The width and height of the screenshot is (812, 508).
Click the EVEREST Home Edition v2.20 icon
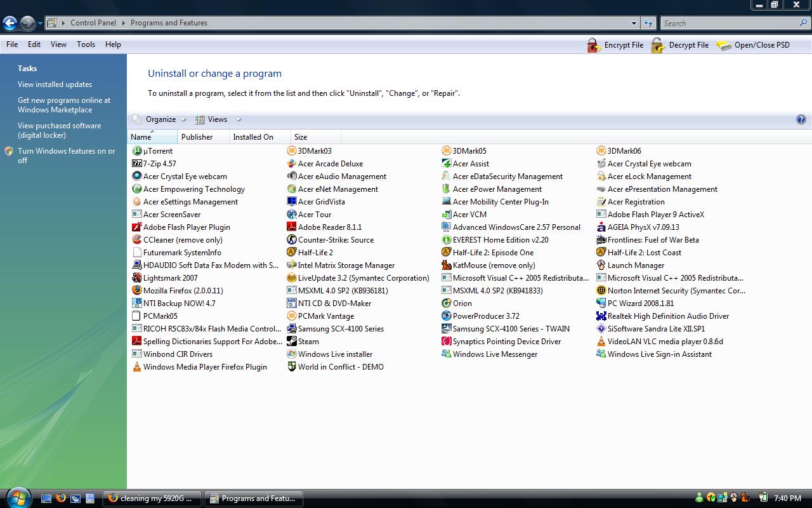point(446,240)
